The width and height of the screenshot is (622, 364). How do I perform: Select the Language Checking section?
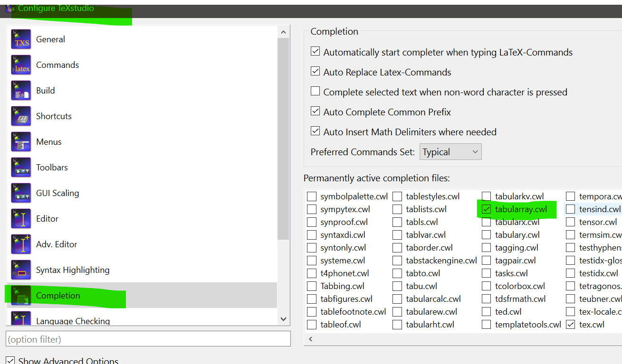pos(72,321)
